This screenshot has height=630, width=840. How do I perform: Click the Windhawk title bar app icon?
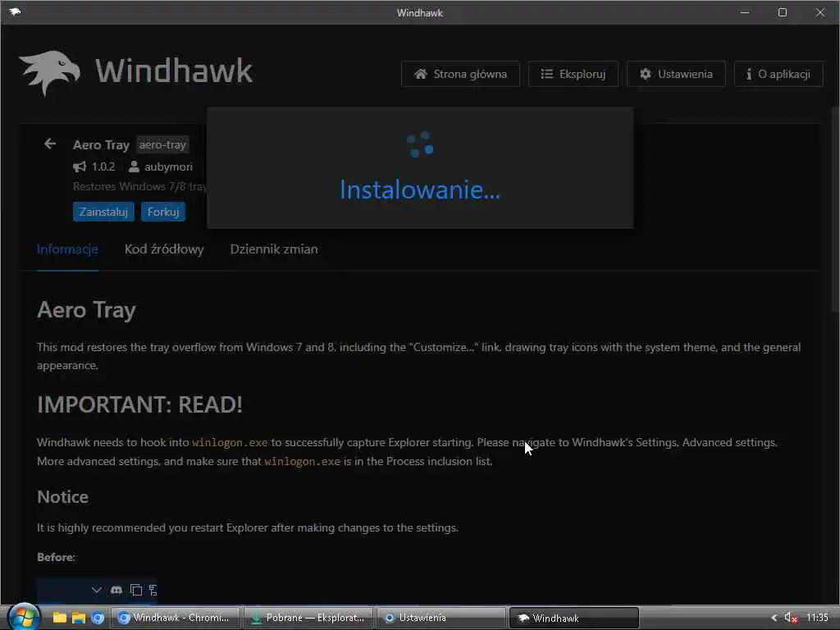point(15,11)
